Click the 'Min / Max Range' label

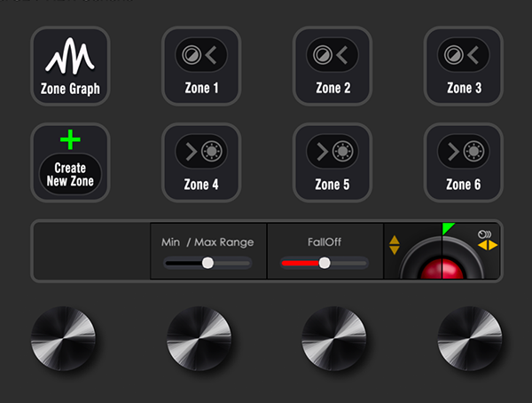click(207, 242)
